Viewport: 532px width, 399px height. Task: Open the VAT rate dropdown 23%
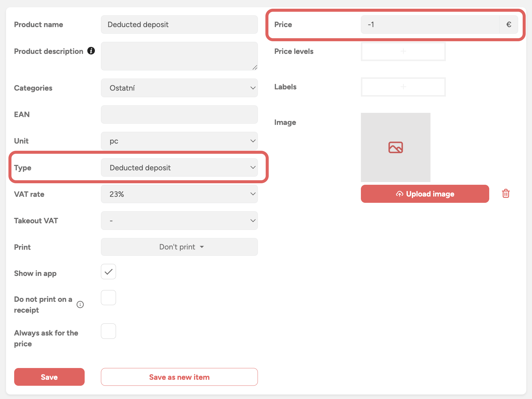[x=179, y=194]
